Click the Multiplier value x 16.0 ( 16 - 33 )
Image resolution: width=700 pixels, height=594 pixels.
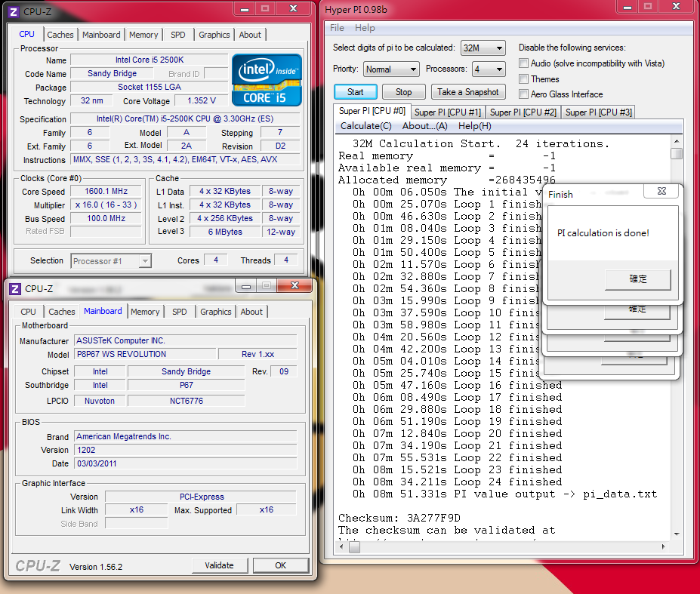[x=106, y=205]
